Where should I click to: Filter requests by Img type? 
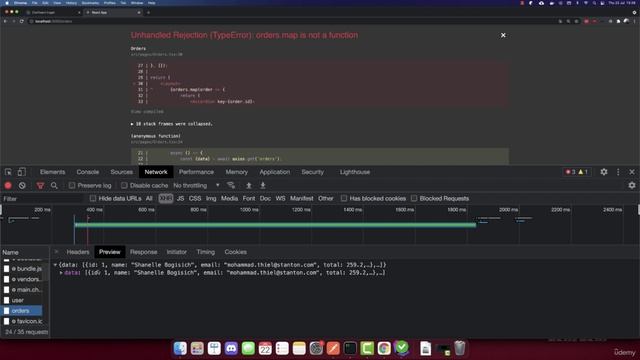pos(211,198)
